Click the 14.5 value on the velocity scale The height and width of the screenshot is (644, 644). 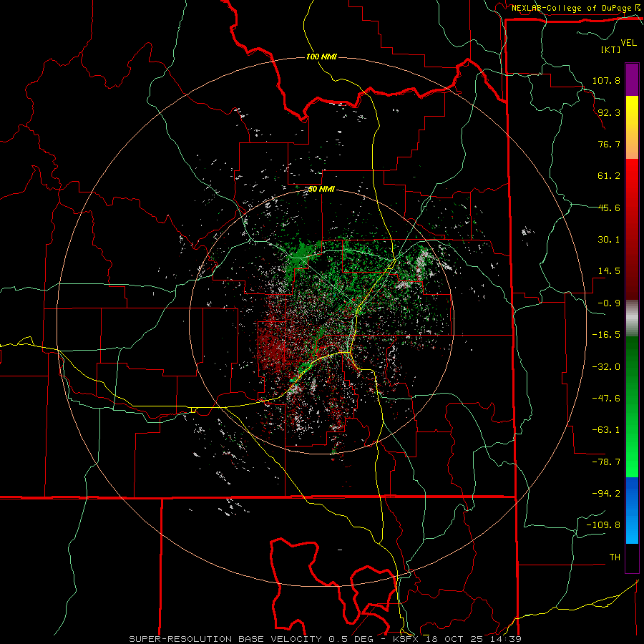click(x=609, y=271)
